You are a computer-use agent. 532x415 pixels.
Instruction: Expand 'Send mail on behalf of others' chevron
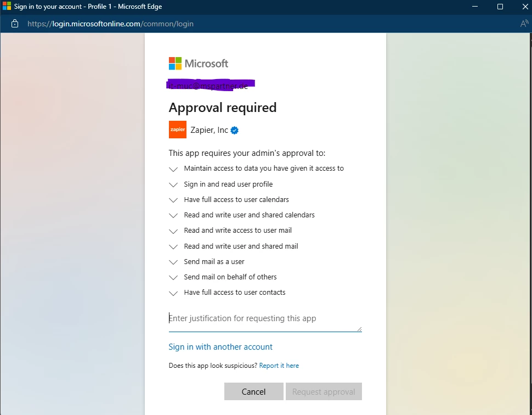(x=173, y=278)
